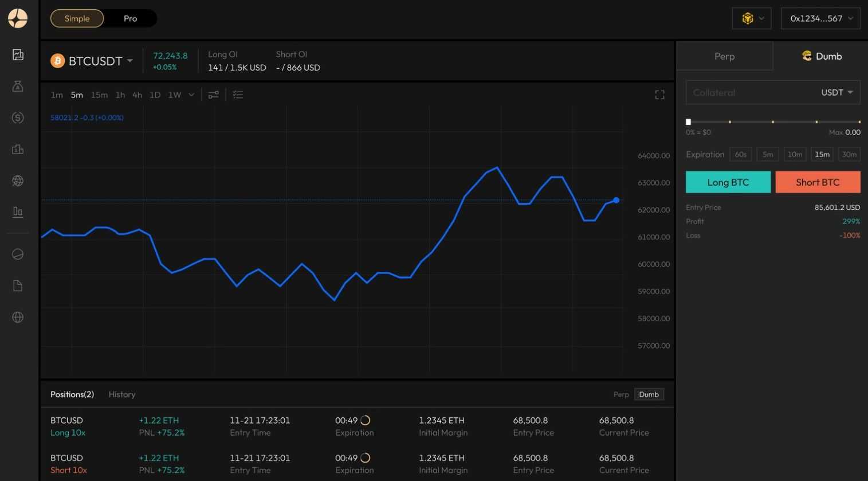This screenshot has width=868, height=481.
Task: Click the Short BTC button
Action: (x=818, y=182)
